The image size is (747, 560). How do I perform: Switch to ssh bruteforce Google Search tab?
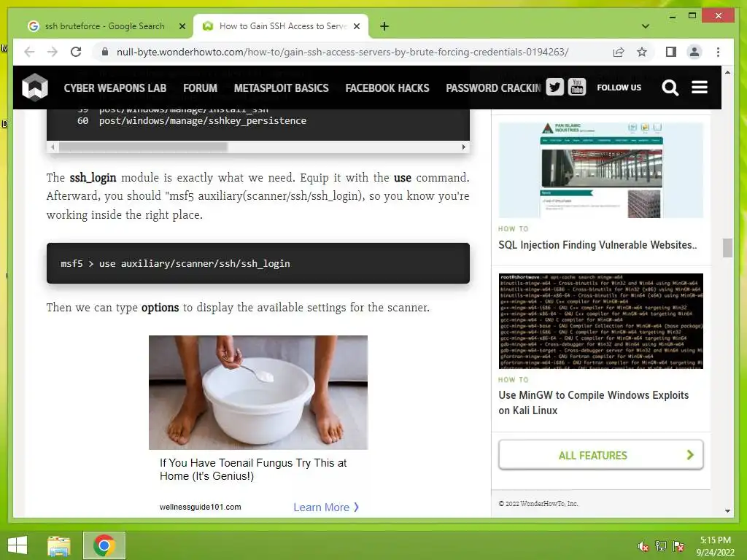(104, 26)
